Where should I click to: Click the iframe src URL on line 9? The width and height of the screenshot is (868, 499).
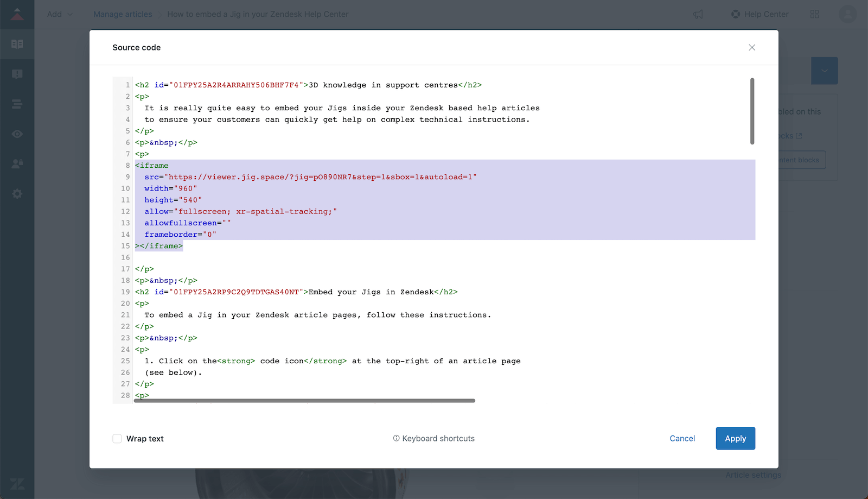click(322, 177)
